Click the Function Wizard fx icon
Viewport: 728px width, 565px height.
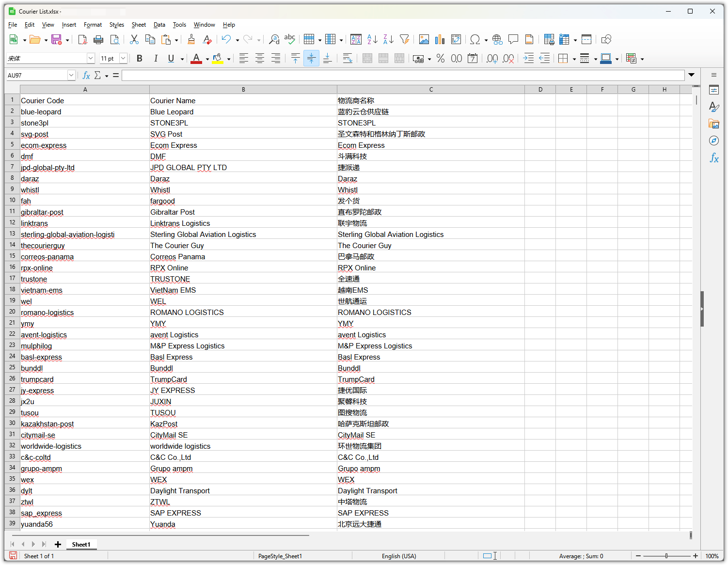86,75
